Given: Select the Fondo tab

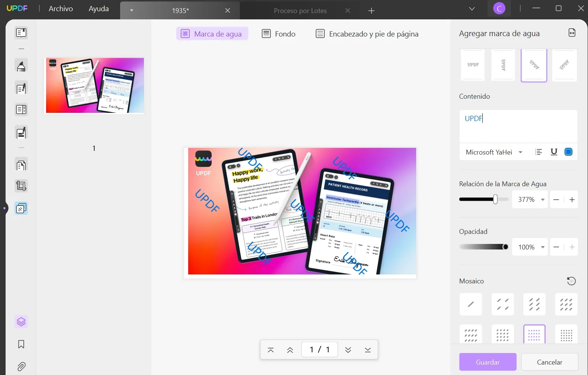Looking at the screenshot, I should 279,34.
